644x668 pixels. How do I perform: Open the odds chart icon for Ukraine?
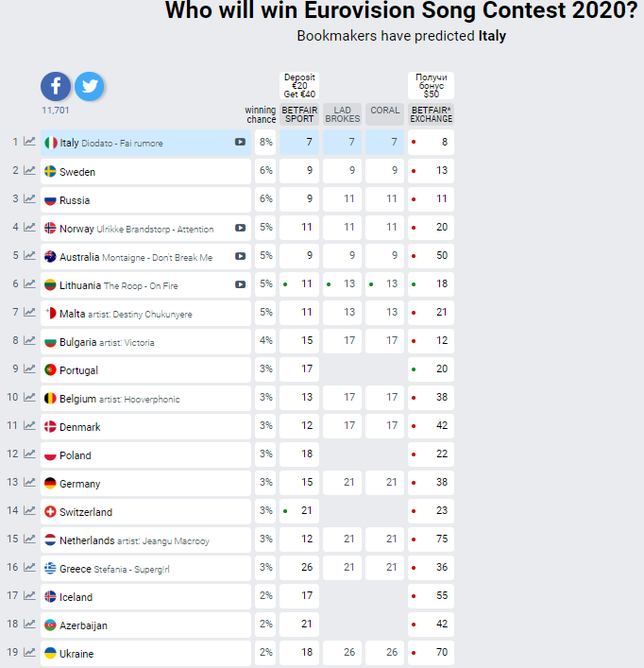(29, 652)
